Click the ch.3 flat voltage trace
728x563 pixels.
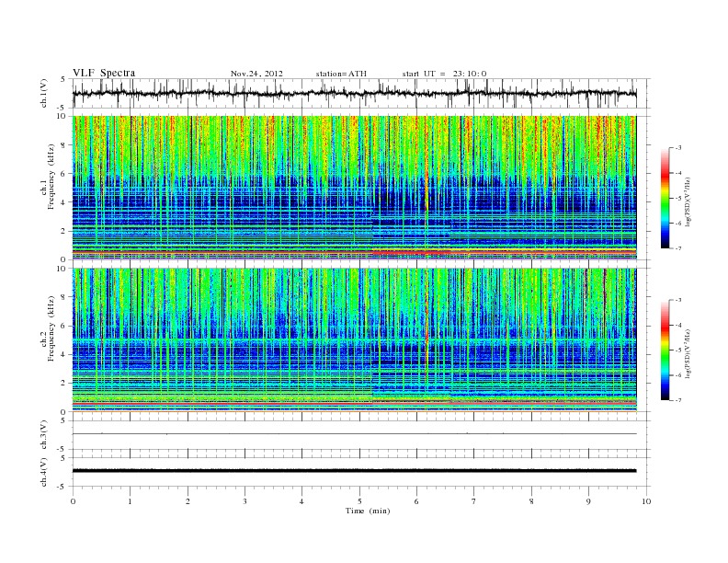(354, 434)
